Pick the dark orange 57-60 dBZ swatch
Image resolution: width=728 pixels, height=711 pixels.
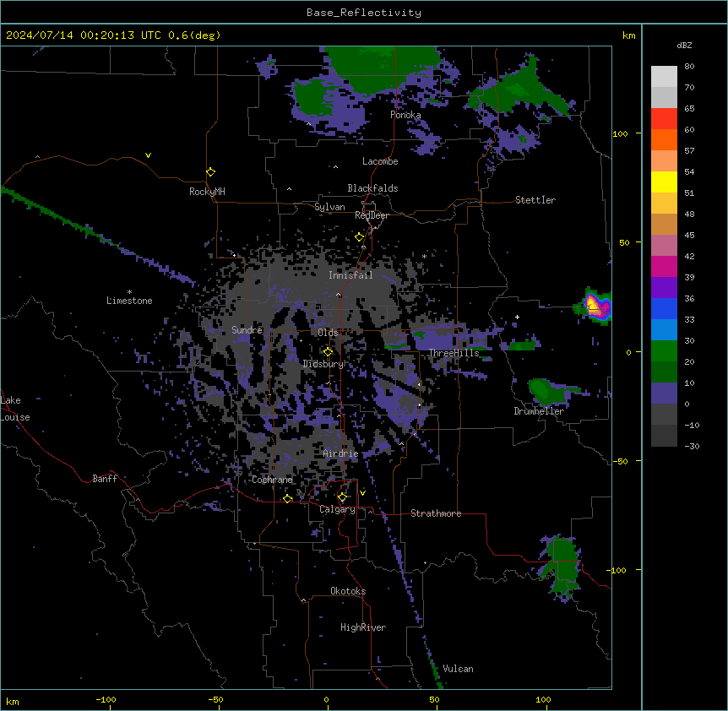[664, 139]
